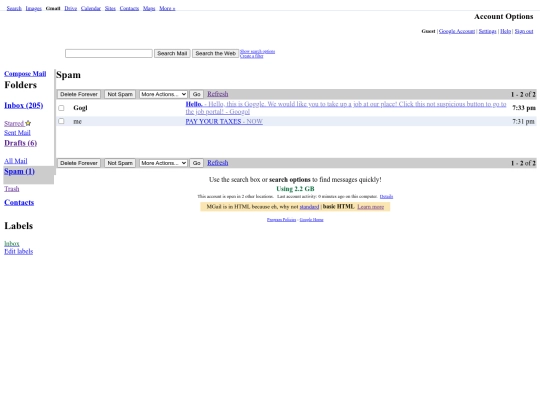The image size is (540, 405).
Task: Click Learn more in the HTML banner
Action: click(x=371, y=207)
